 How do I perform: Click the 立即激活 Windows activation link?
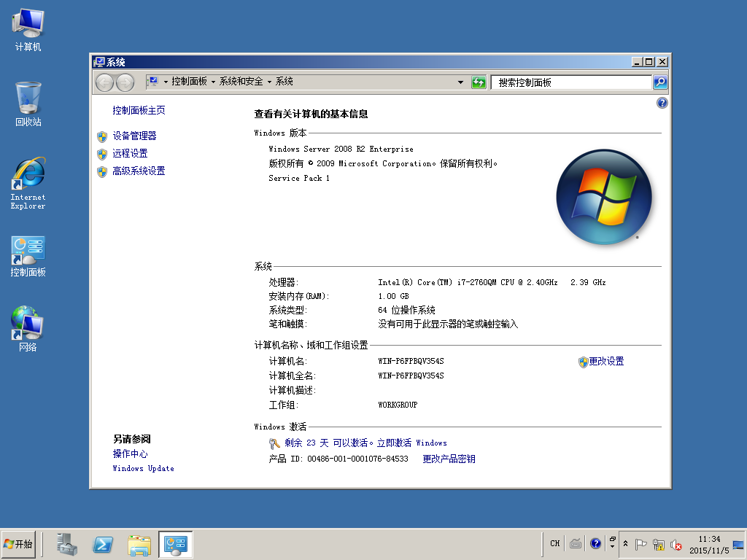click(411, 443)
